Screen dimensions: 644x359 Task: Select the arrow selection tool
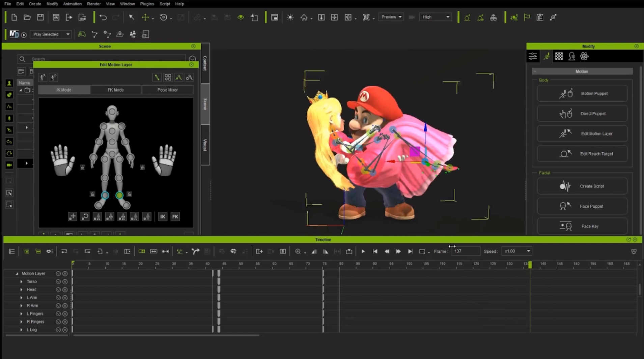[132, 17]
